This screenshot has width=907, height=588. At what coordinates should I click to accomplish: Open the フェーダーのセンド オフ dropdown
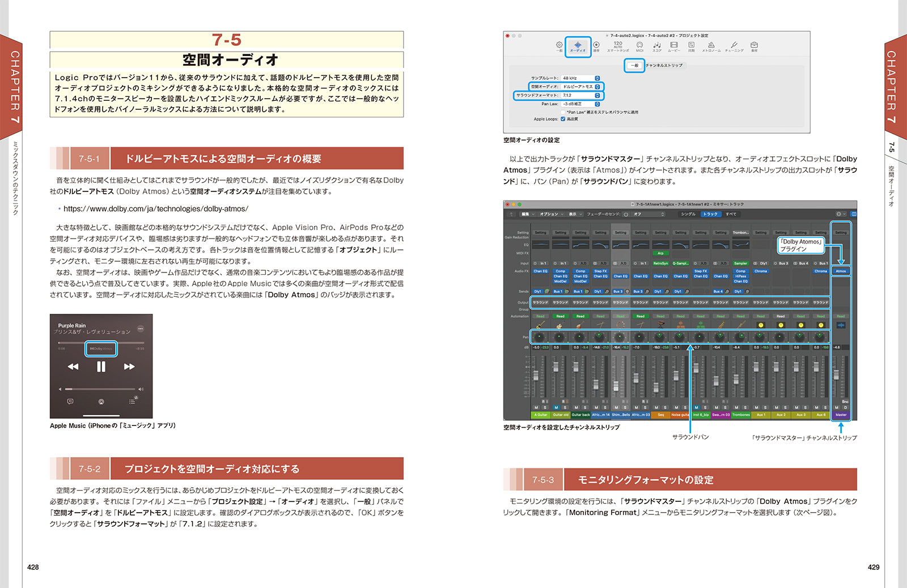coord(649,214)
